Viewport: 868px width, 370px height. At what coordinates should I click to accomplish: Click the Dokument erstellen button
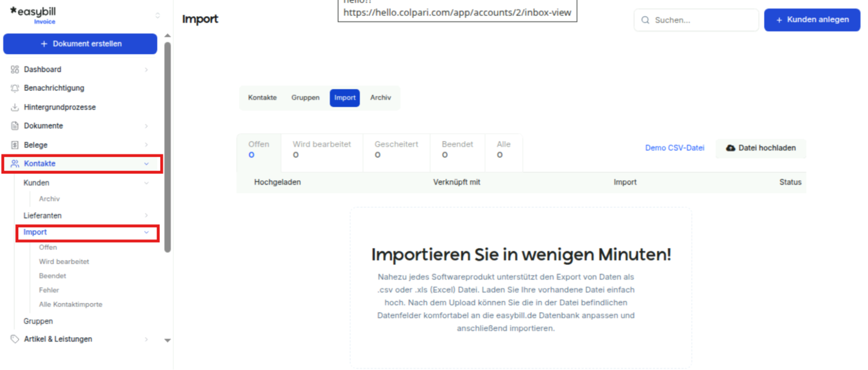(80, 44)
